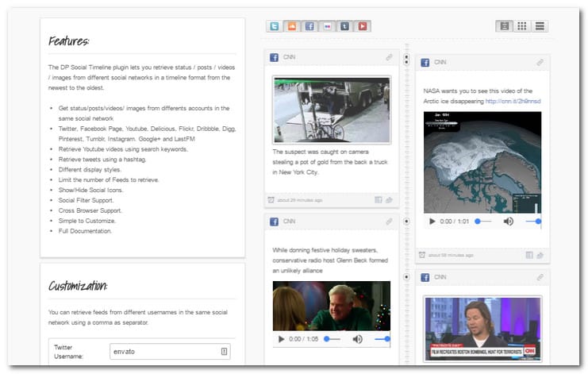Open the cnn.it link in NASA post

[x=513, y=102]
